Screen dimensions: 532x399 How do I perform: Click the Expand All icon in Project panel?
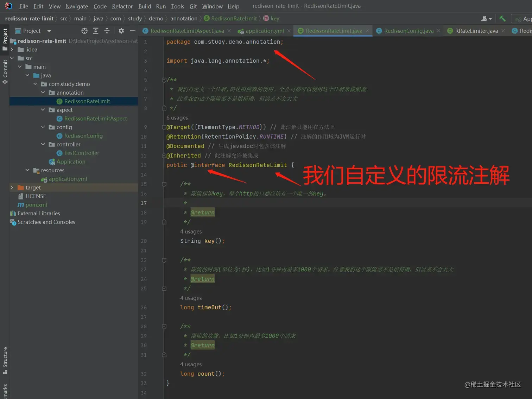[x=96, y=31]
